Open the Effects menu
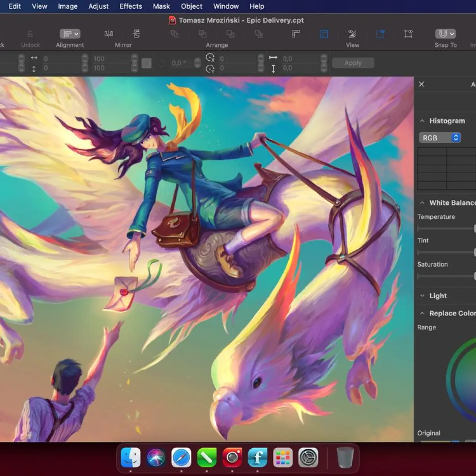Image resolution: width=476 pixels, height=476 pixels. [131, 6]
